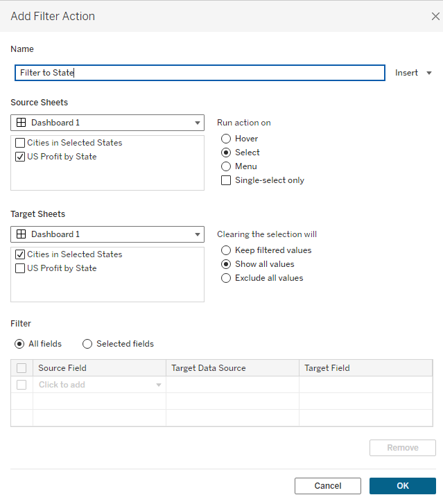Open the Insert dropdown arrow
The height and width of the screenshot is (504, 443).
click(x=429, y=73)
